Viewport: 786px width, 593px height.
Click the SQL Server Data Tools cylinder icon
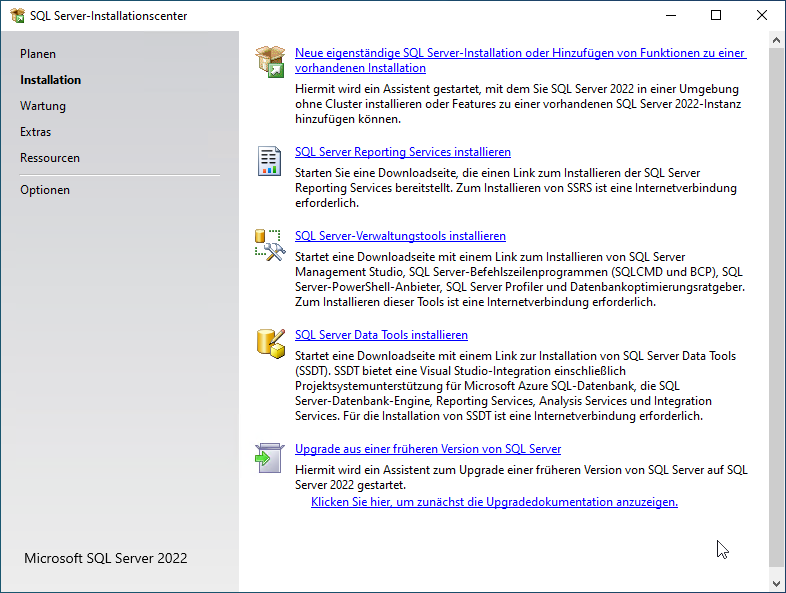point(271,344)
